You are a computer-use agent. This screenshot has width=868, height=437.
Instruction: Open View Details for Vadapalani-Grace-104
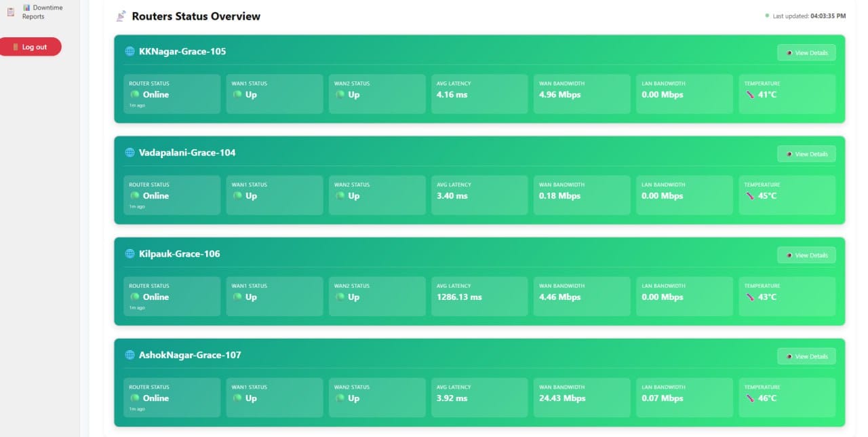pos(806,154)
